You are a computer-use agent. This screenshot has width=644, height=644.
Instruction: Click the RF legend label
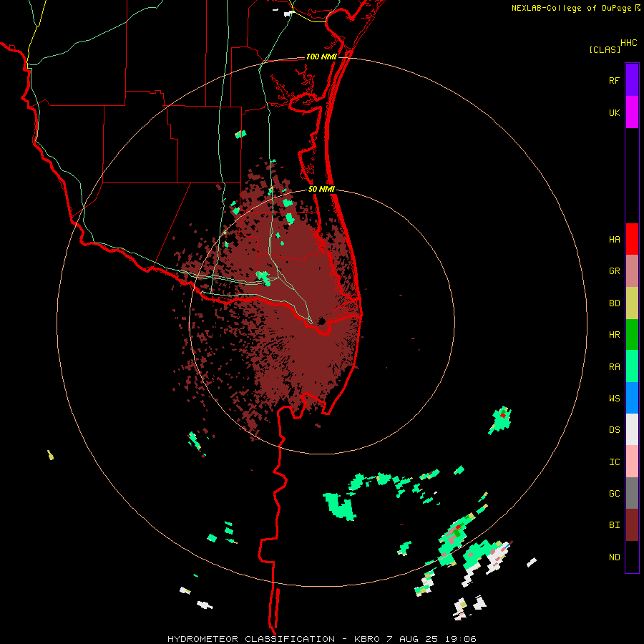coord(614,81)
